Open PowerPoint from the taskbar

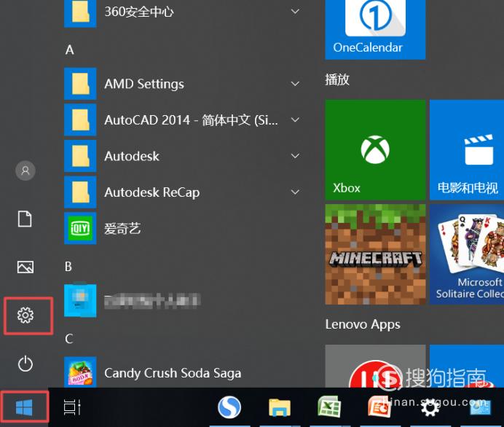tap(379, 407)
